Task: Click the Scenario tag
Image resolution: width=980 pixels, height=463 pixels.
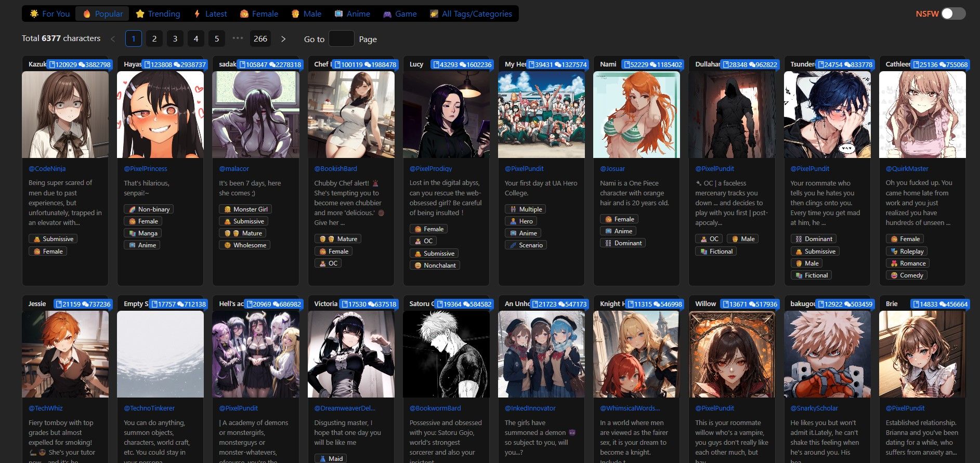Action: (x=526, y=245)
